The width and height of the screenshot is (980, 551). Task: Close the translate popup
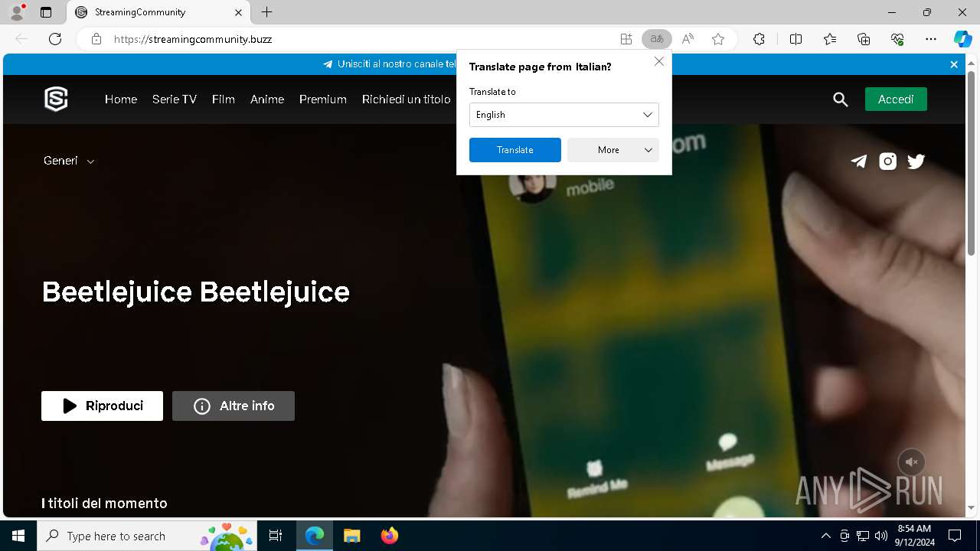pos(659,61)
